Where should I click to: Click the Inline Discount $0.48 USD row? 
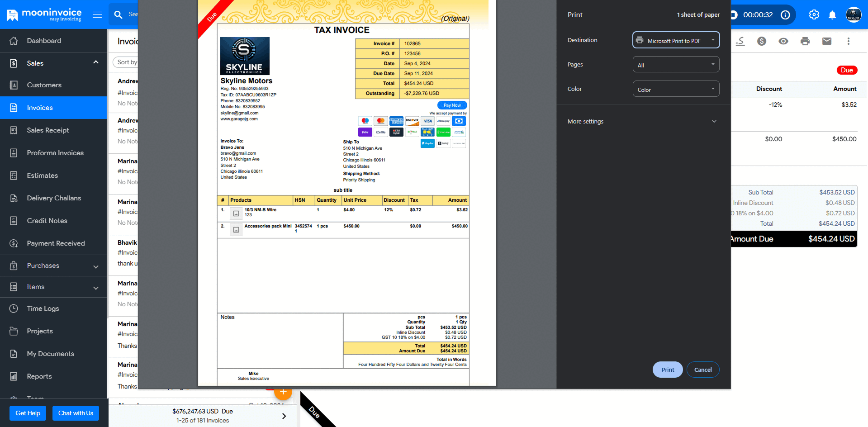[x=794, y=203]
